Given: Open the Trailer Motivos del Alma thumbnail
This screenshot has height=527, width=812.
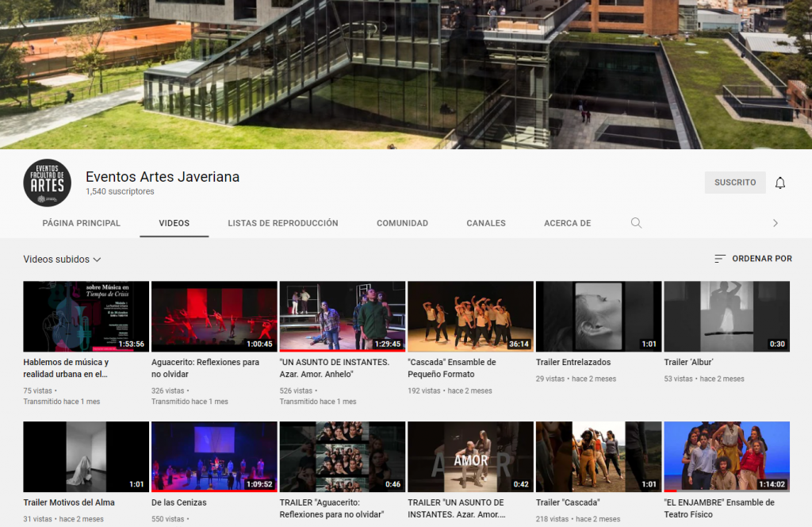Looking at the screenshot, I should pyautogui.click(x=86, y=456).
